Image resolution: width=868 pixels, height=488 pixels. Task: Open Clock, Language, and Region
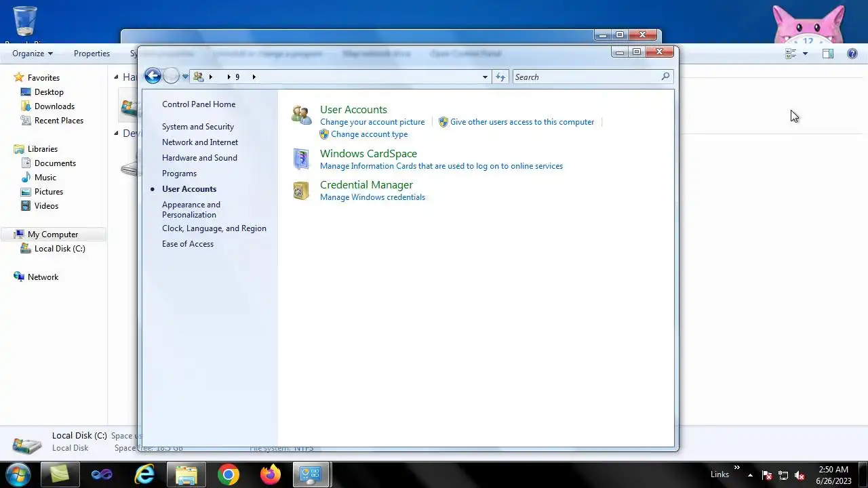pyautogui.click(x=214, y=228)
